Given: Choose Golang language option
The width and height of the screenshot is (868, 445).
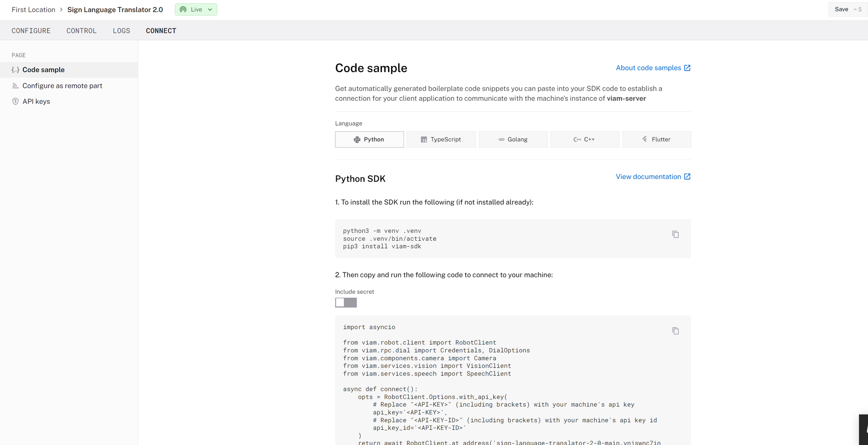Looking at the screenshot, I should pyautogui.click(x=513, y=139).
